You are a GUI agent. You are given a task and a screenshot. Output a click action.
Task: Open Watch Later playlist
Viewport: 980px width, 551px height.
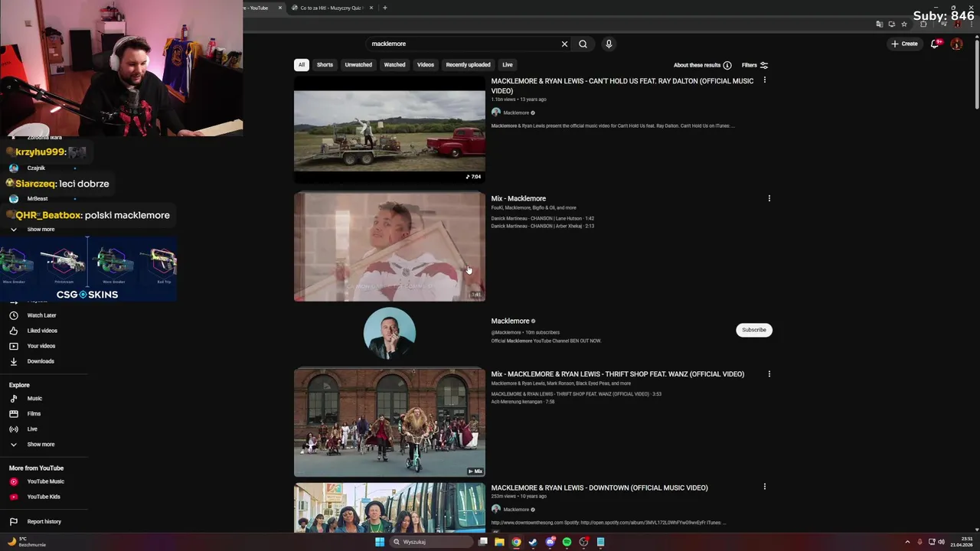41,315
